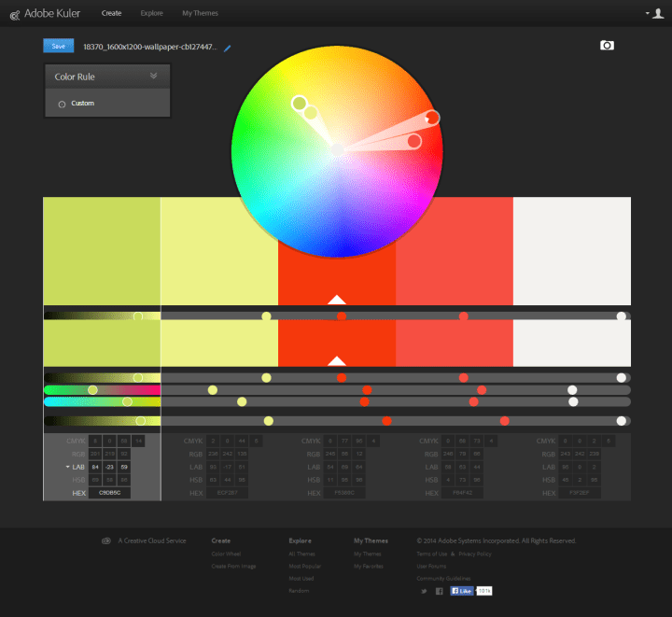Screen dimensions: 672x617
Task: Click the A Creative Cloud Service text
Action: click(x=152, y=540)
